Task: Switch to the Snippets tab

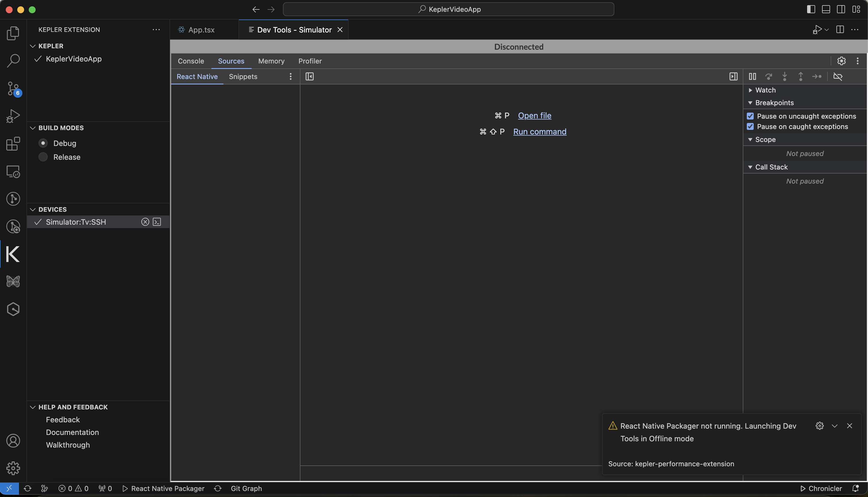Action: pos(243,76)
